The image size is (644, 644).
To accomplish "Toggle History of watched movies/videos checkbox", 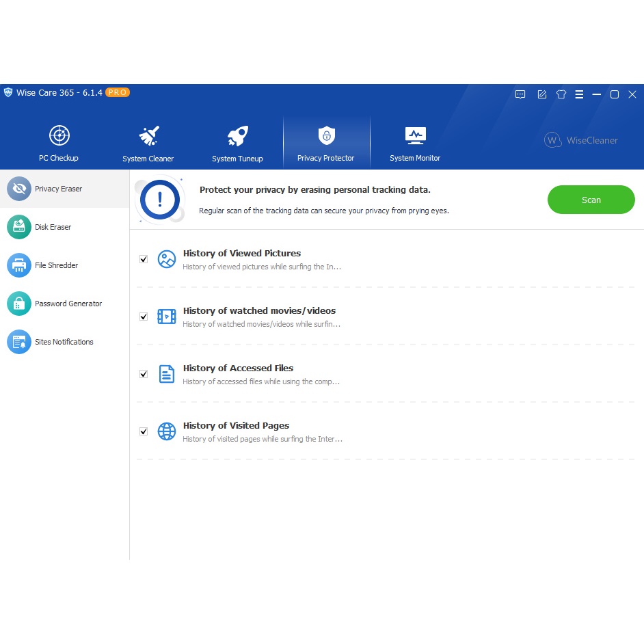I will tap(144, 317).
